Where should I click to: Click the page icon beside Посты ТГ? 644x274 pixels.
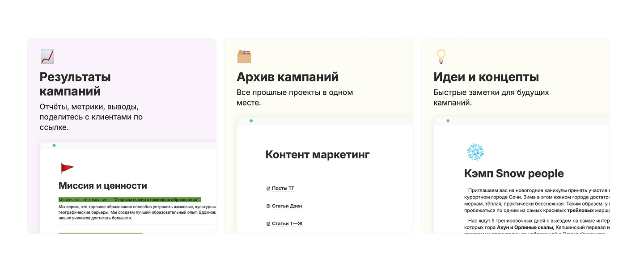[268, 189]
